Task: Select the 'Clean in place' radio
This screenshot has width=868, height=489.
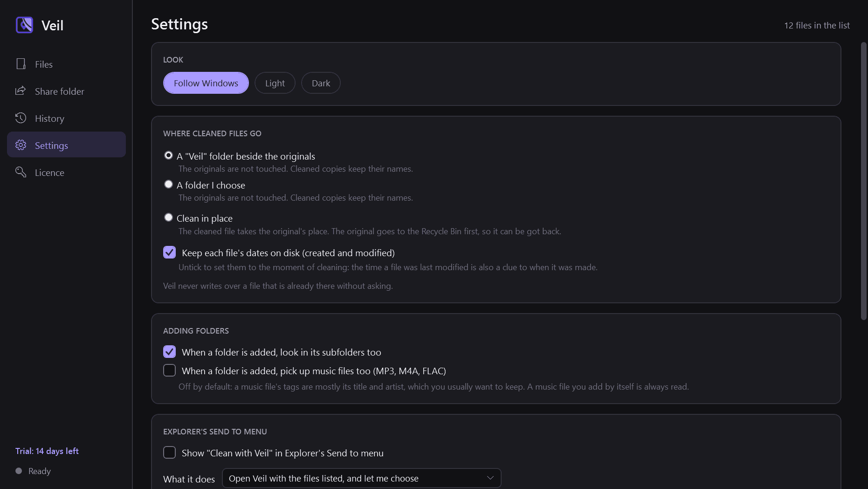Action: 168,217
